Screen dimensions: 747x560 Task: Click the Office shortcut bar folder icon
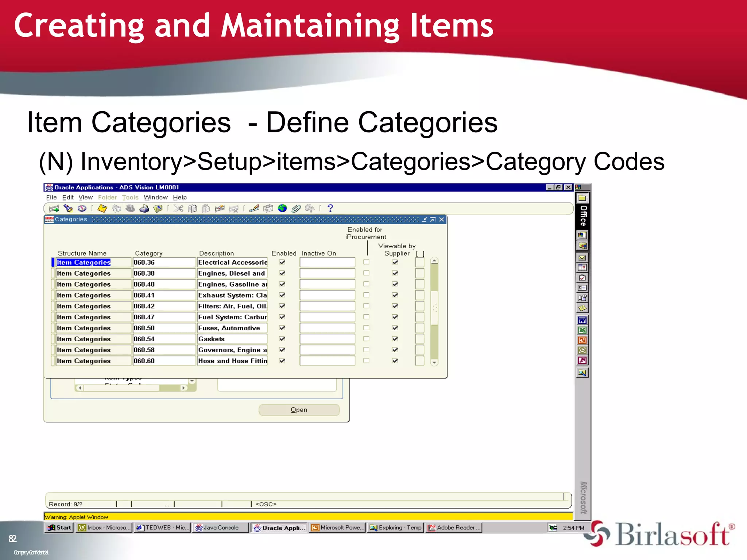[x=582, y=198]
